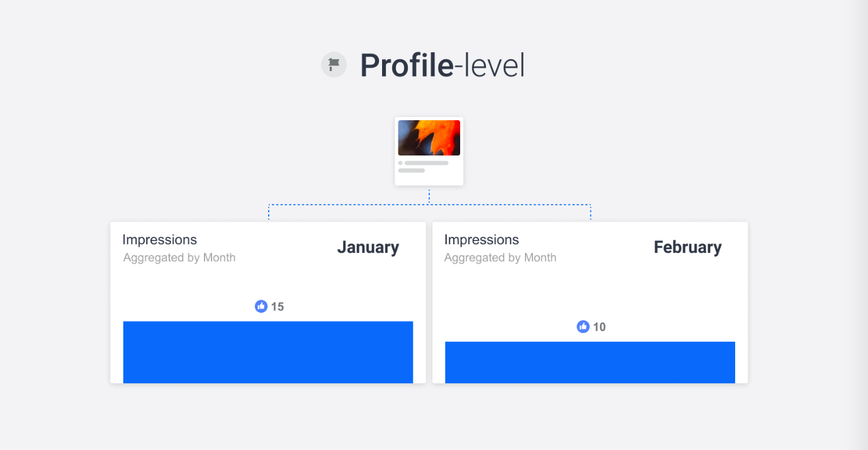This screenshot has height=450, width=868.
Task: Select the blue January impressions bar
Action: 268,352
